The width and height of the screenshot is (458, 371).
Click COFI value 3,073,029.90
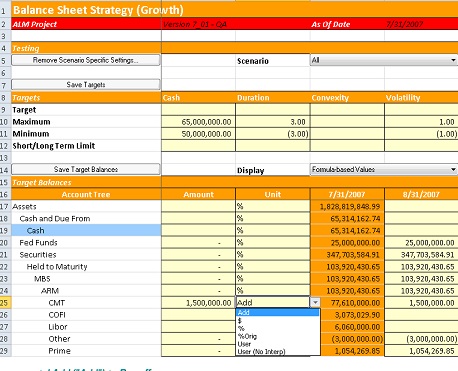(352, 315)
